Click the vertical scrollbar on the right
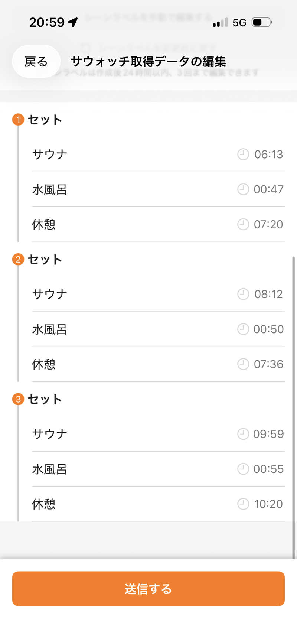Screen dimensions: 297x644 pos(294,407)
